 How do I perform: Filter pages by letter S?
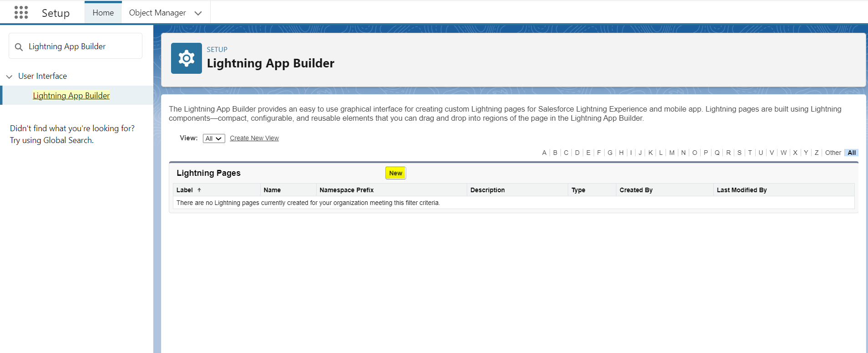[739, 153]
